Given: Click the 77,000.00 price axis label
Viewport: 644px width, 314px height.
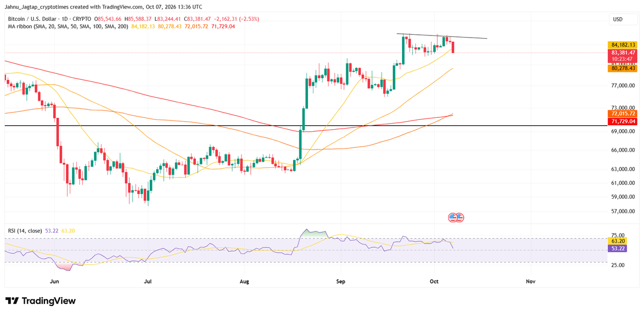Looking at the screenshot, I should 623,86.
